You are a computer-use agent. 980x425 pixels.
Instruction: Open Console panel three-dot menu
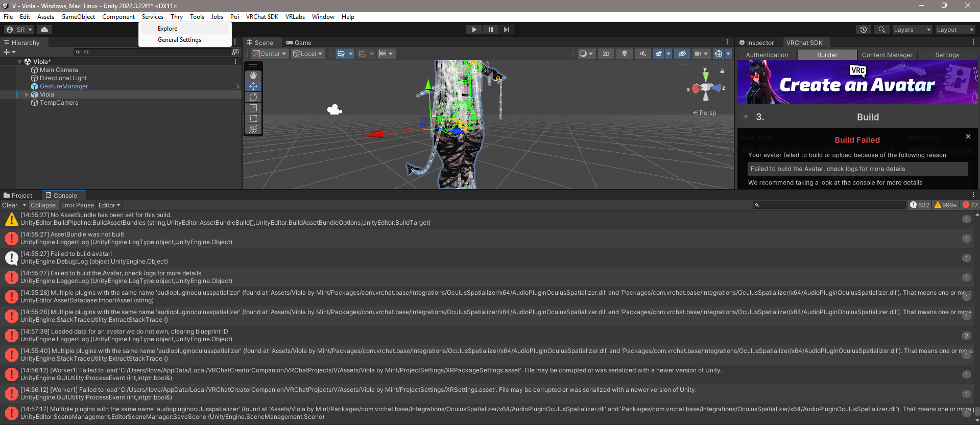point(973,195)
